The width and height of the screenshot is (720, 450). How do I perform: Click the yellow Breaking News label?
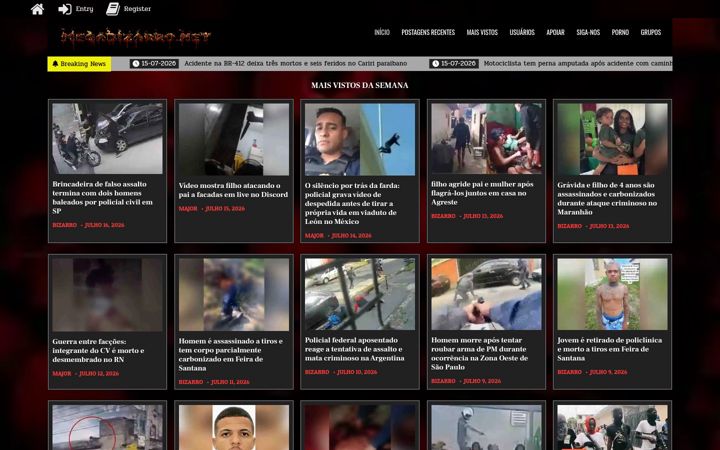[x=79, y=64]
